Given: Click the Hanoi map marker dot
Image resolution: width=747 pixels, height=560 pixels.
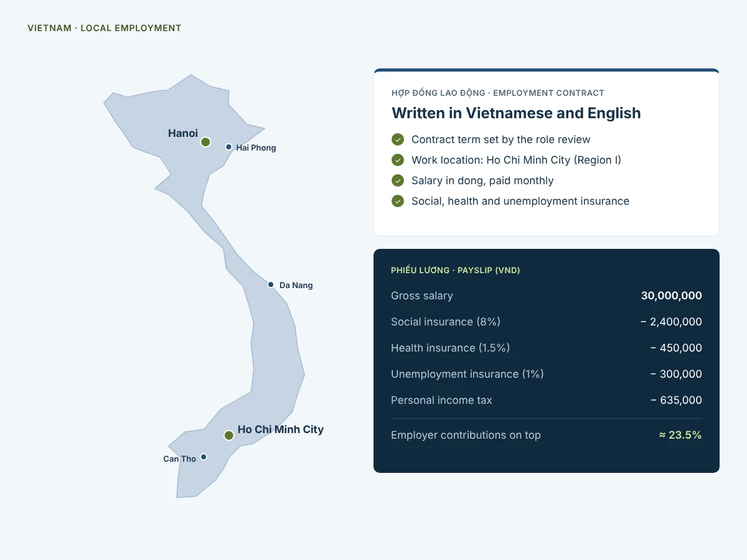Looking at the screenshot, I should (x=205, y=142).
